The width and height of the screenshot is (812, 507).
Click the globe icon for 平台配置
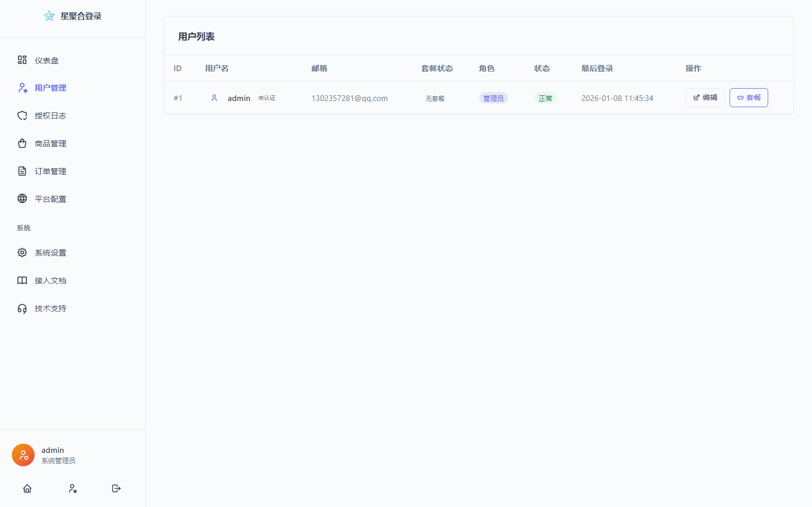[22, 199]
